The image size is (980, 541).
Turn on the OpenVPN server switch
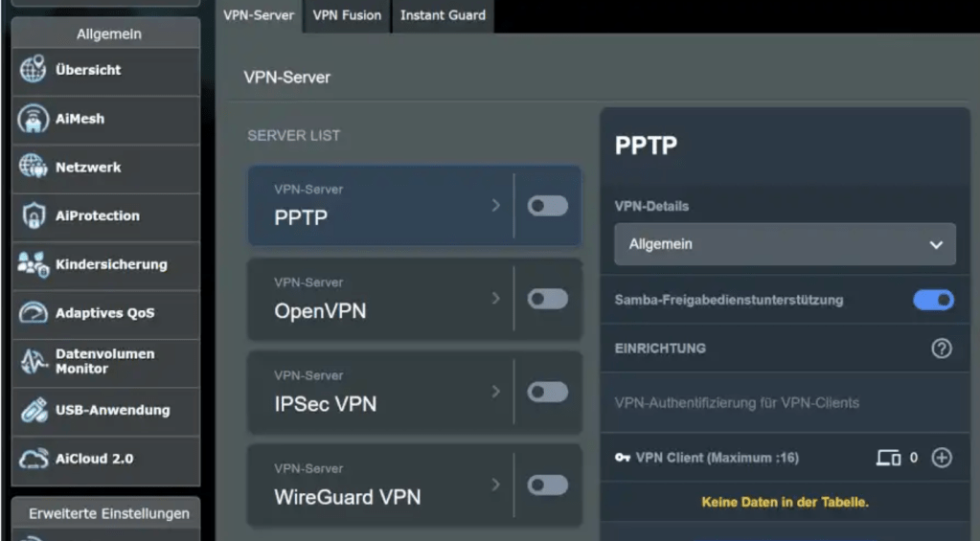point(548,299)
